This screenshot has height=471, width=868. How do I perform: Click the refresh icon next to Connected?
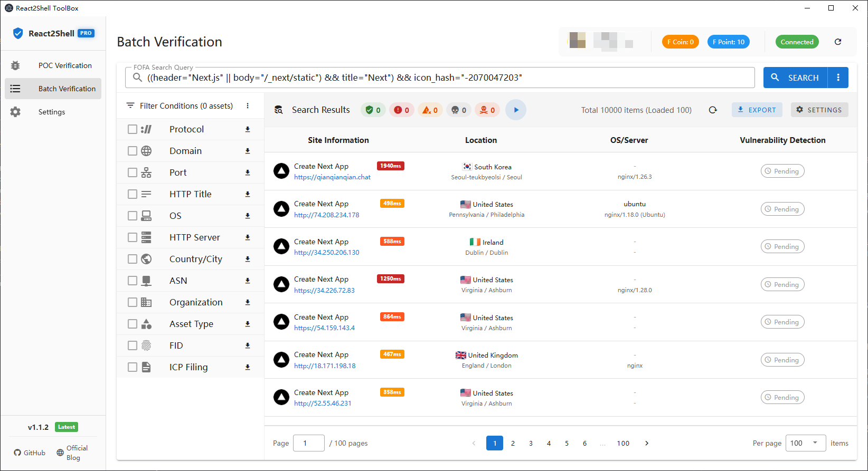click(838, 42)
